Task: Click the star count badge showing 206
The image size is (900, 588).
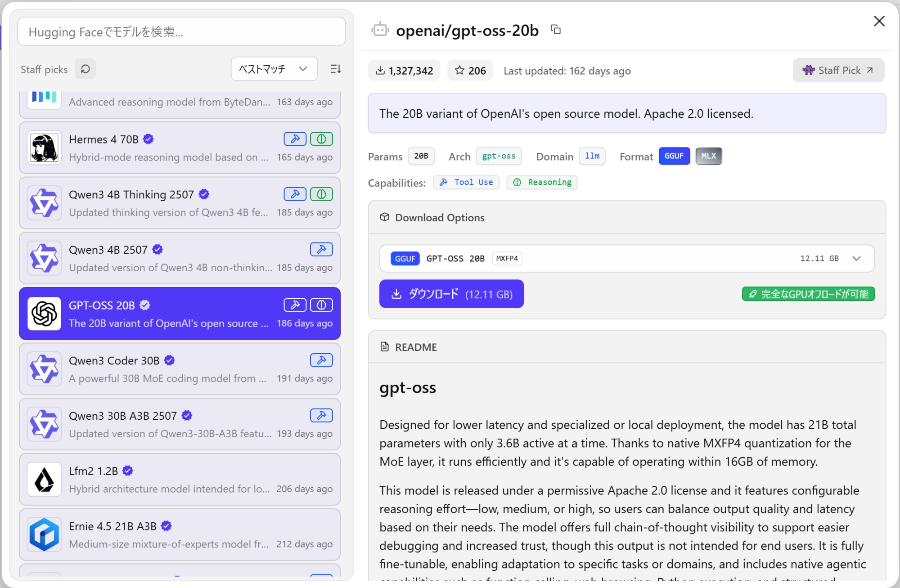Action: click(470, 71)
